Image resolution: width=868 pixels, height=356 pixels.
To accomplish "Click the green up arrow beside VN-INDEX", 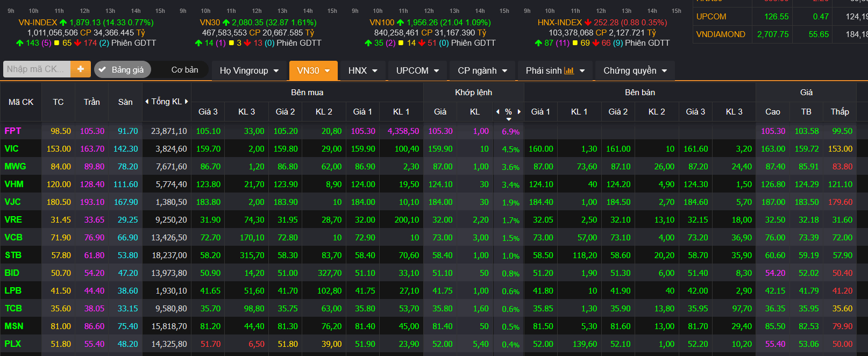I will 63,23.
